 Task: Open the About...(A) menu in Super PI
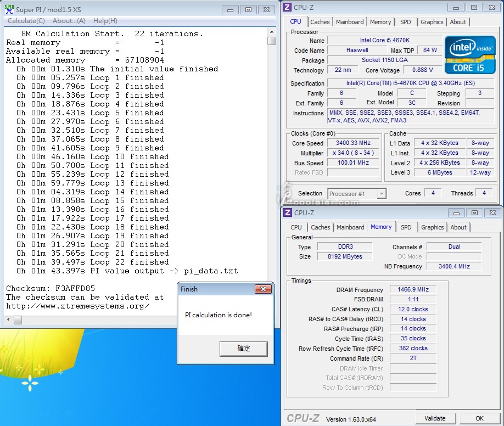click(x=69, y=21)
